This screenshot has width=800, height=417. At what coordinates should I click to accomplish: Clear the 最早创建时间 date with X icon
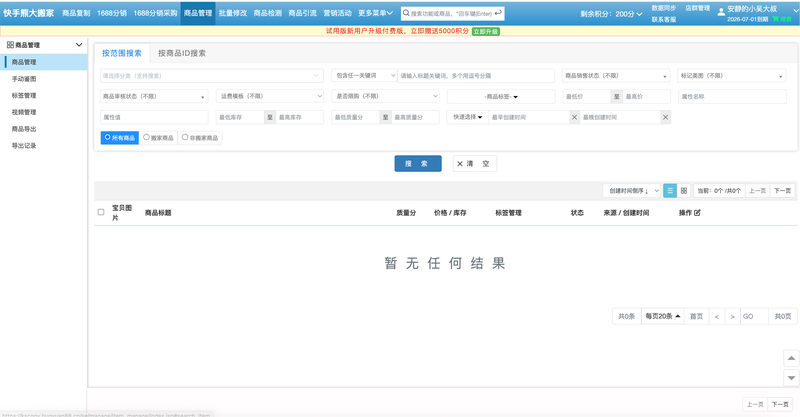pyautogui.click(x=574, y=117)
